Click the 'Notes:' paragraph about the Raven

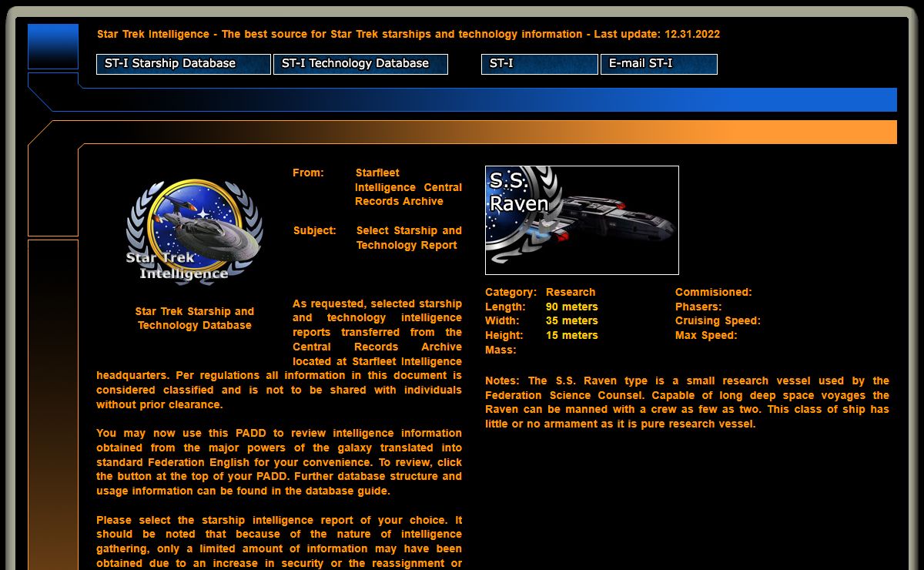pos(687,402)
